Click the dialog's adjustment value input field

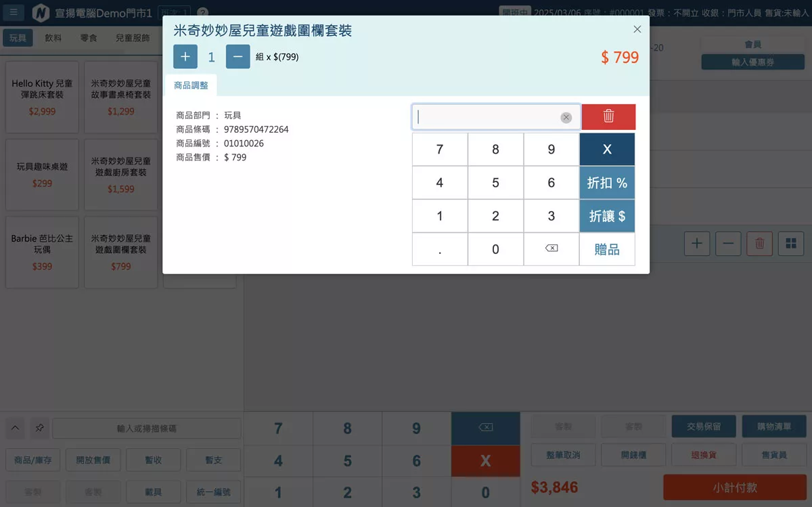(496, 117)
